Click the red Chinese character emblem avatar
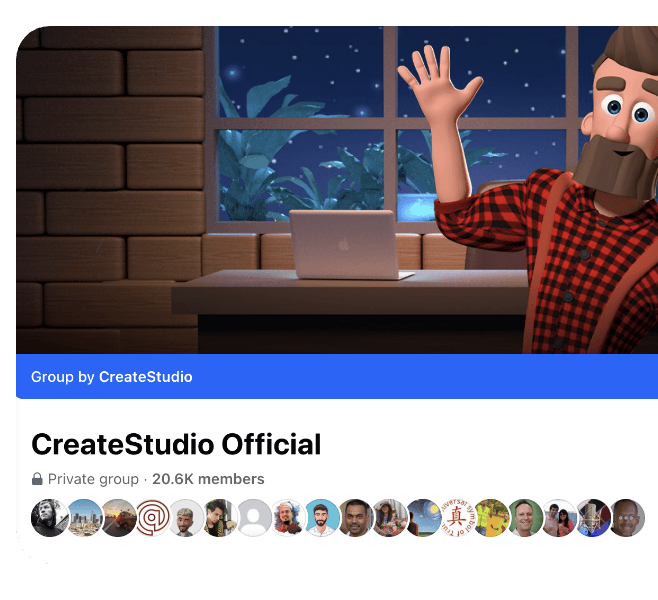 tap(457, 518)
